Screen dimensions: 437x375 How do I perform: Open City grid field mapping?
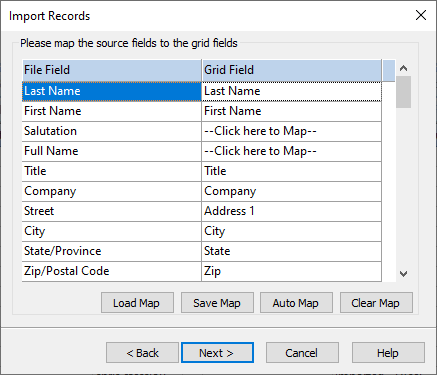tap(292, 231)
